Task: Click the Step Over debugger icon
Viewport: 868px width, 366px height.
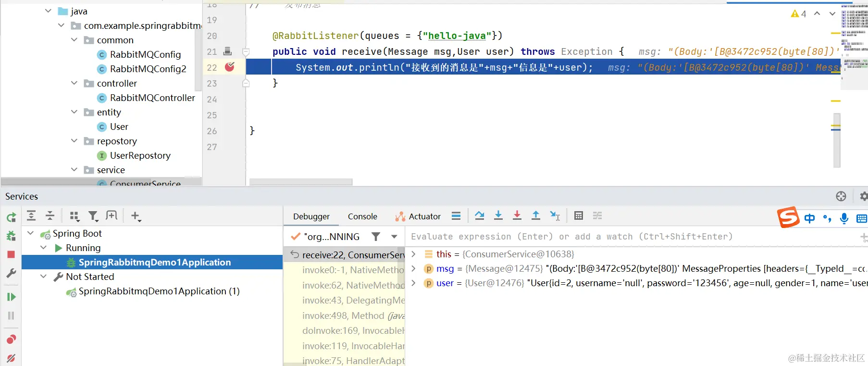Action: 479,215
